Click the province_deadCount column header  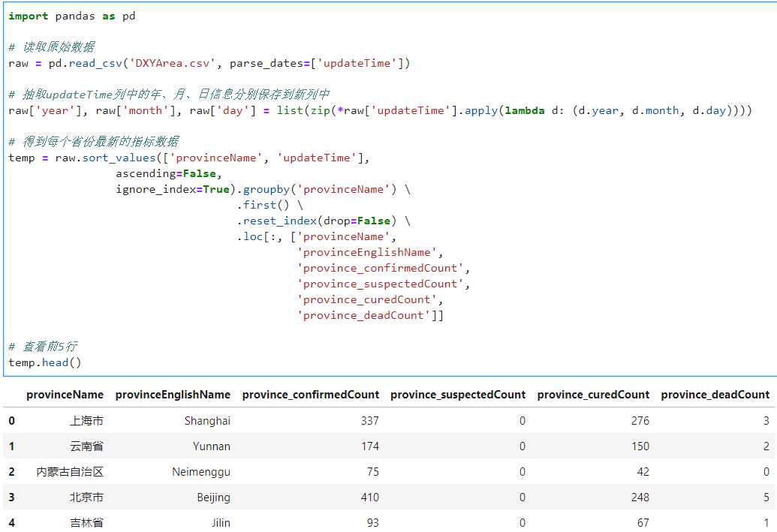pyautogui.click(x=715, y=395)
